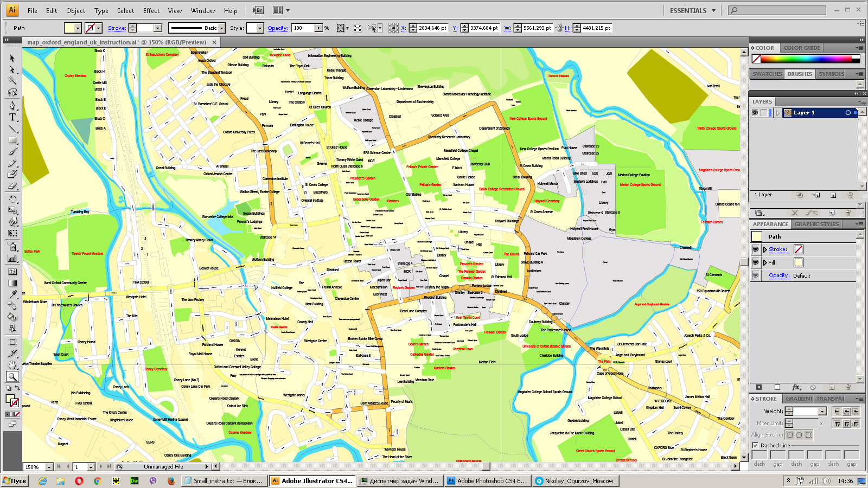The height and width of the screenshot is (488, 868).
Task: Select the Rotate tool
Action: point(12,199)
